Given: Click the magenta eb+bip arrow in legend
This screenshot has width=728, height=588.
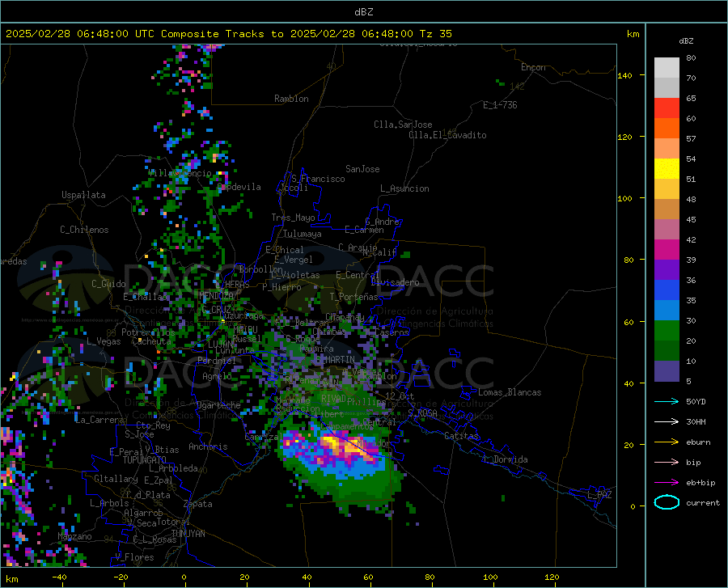Looking at the screenshot, I should (667, 483).
